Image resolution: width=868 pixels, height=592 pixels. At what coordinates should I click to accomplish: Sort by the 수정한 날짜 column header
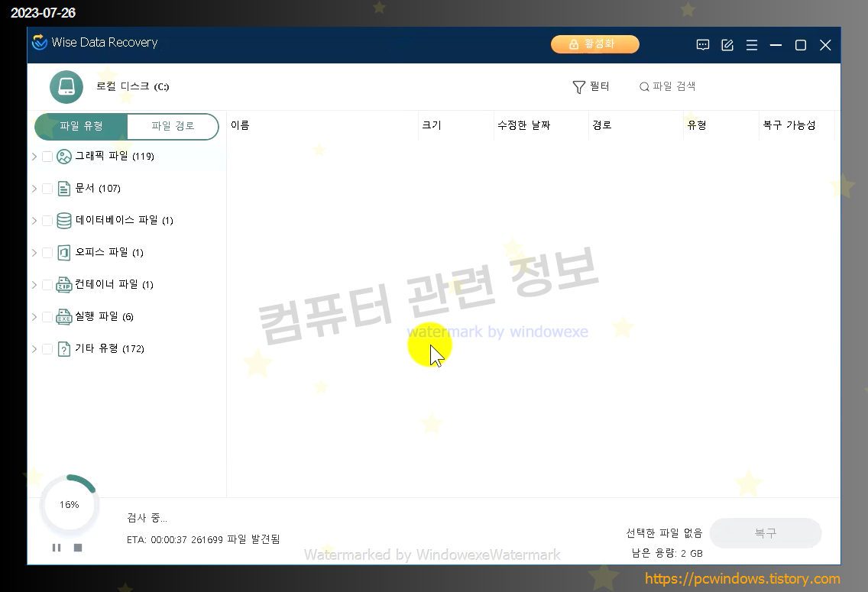tap(541, 125)
